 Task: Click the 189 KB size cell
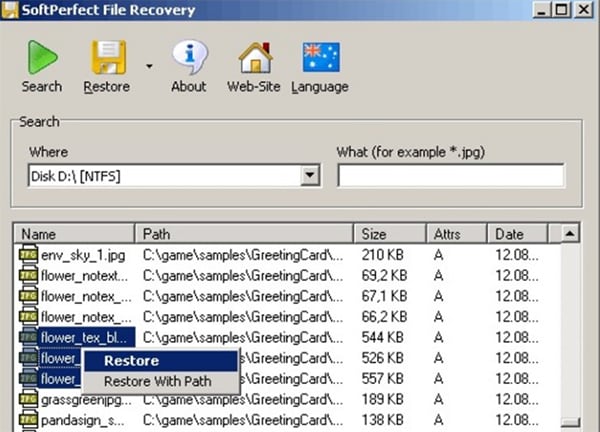point(382,399)
